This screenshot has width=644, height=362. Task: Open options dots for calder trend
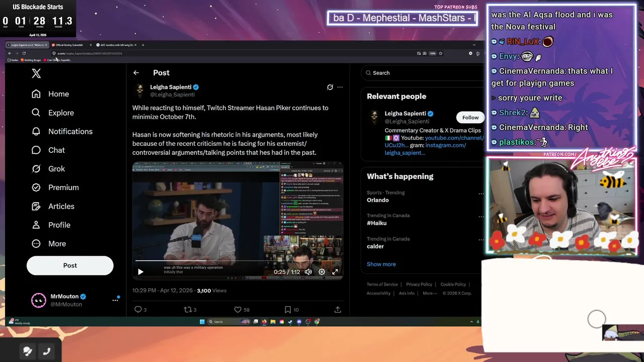[x=481, y=240]
